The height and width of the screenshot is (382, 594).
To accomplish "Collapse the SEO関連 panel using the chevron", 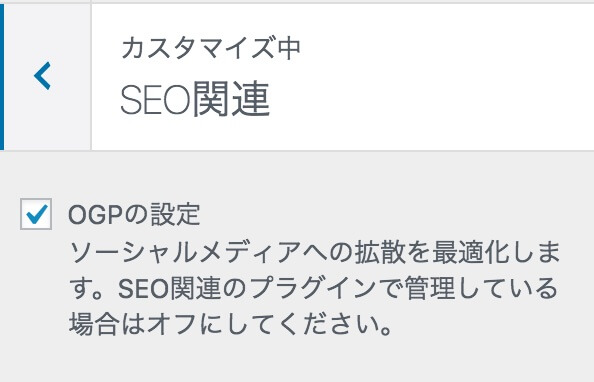I will pyautogui.click(x=42, y=76).
